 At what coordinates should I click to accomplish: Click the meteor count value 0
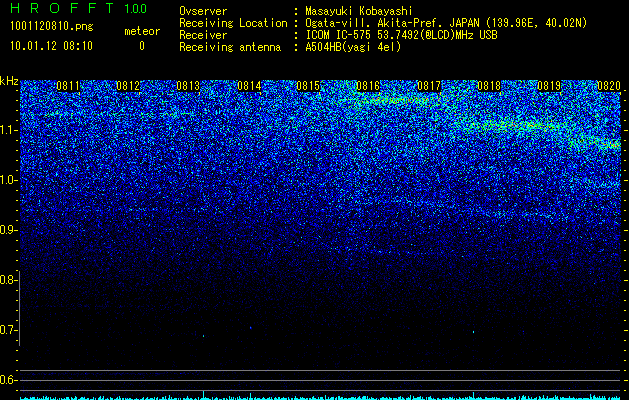tap(142, 46)
